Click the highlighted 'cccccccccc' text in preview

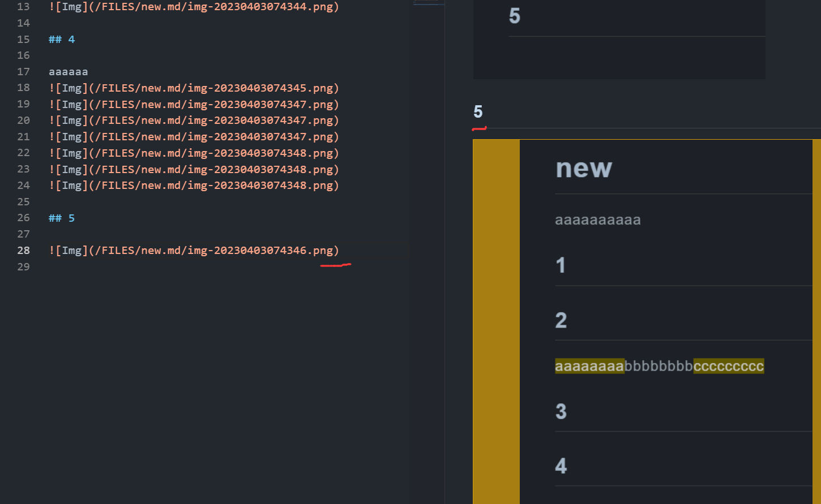(729, 366)
